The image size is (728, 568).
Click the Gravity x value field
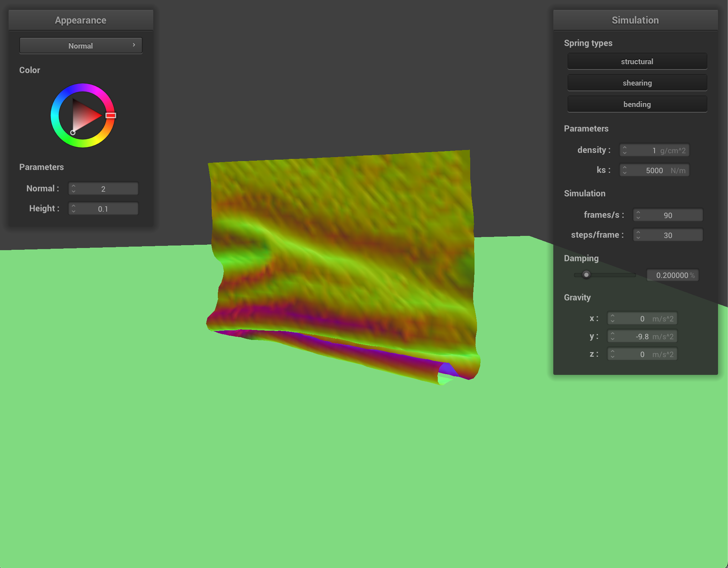[642, 318]
